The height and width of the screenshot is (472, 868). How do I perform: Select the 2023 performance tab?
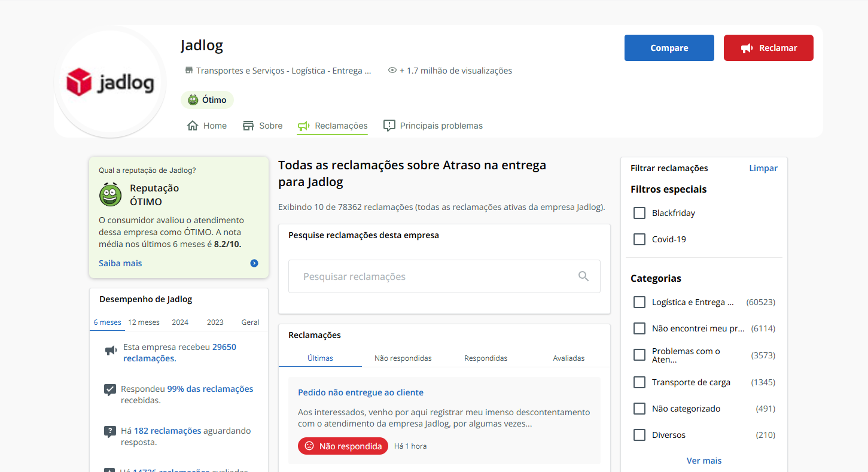point(215,322)
